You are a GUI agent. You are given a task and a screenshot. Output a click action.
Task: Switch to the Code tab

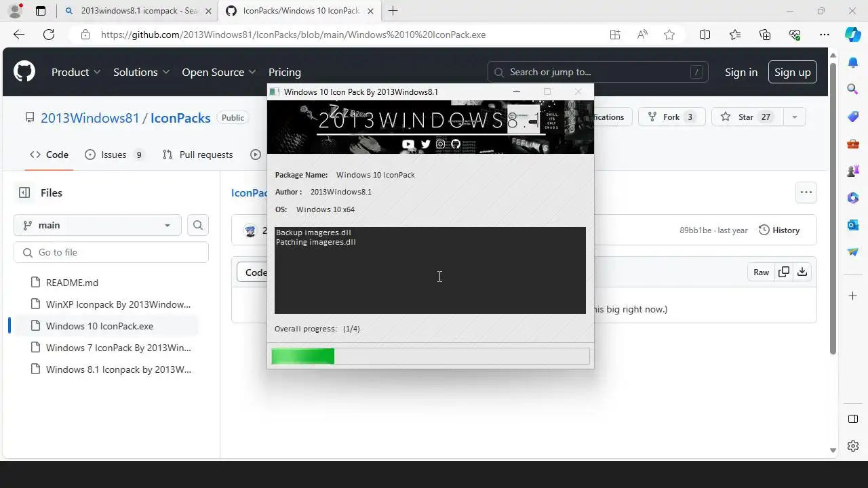point(50,155)
